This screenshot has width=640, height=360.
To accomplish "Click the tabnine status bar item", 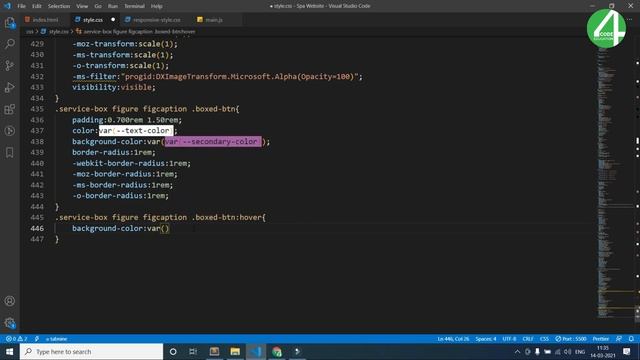I will (x=56, y=339).
